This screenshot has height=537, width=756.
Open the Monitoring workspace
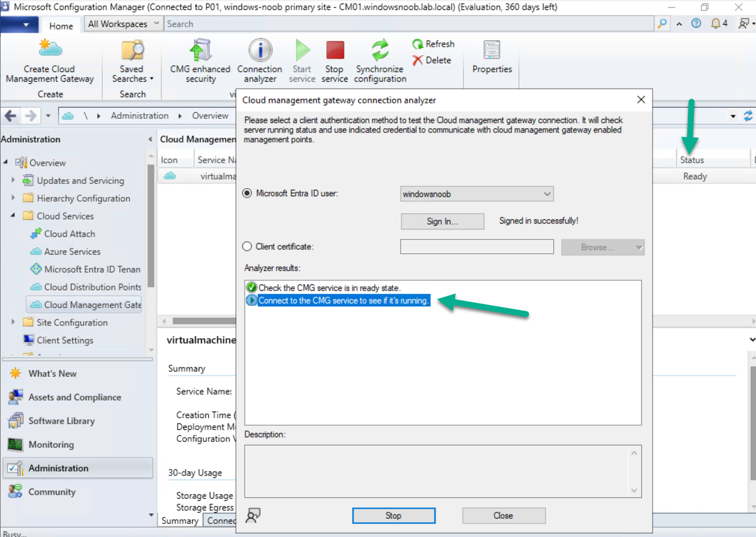[x=77, y=445]
